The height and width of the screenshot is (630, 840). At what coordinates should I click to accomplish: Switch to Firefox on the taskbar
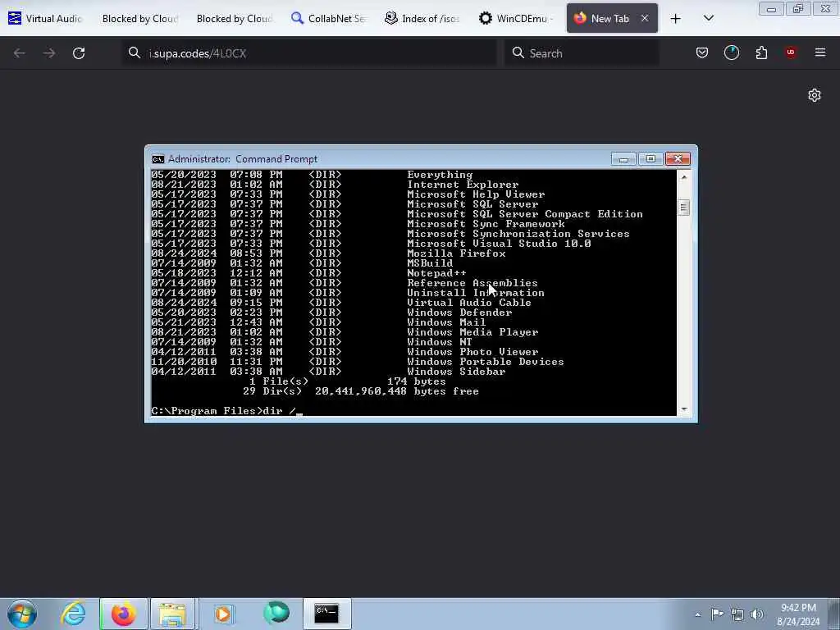pyautogui.click(x=123, y=614)
